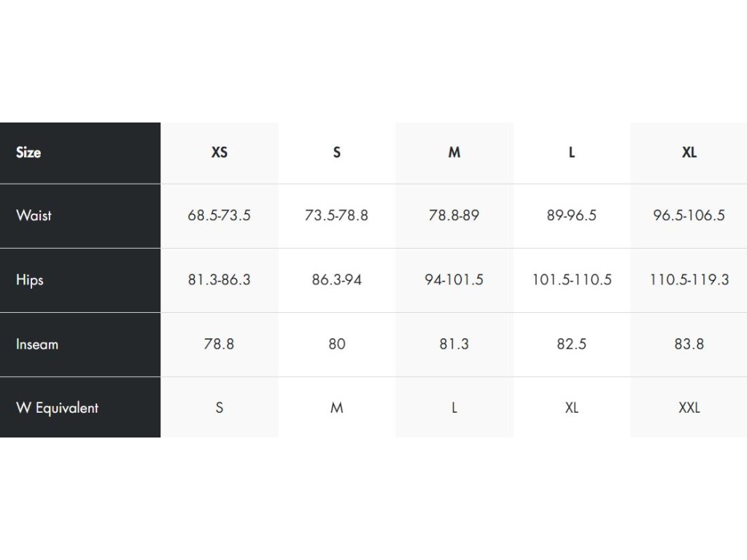Screen dimensions: 747x560
Task: Click inseam value 78.8
Action: tap(219, 344)
